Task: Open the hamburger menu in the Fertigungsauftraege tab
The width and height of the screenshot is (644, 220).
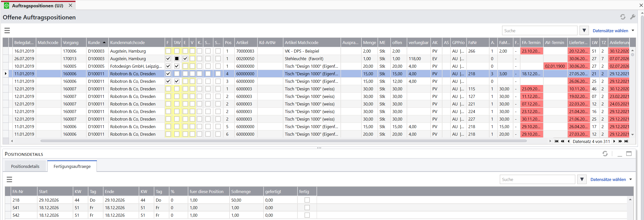Action: [9, 179]
